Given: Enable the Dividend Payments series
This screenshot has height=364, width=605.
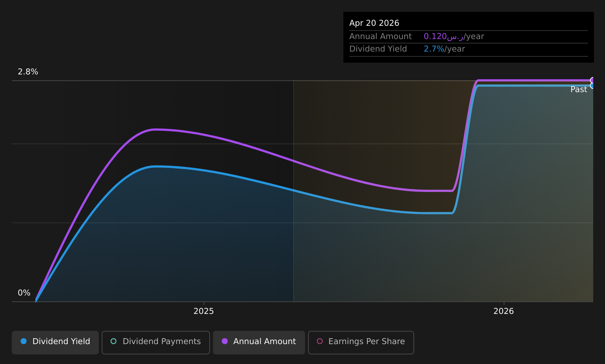Looking at the screenshot, I should point(156,342).
